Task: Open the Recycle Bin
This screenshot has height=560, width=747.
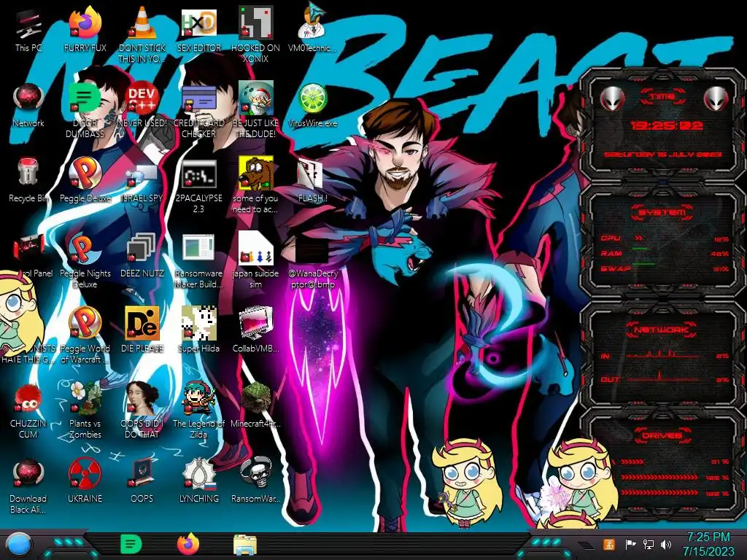Action: click(x=28, y=180)
